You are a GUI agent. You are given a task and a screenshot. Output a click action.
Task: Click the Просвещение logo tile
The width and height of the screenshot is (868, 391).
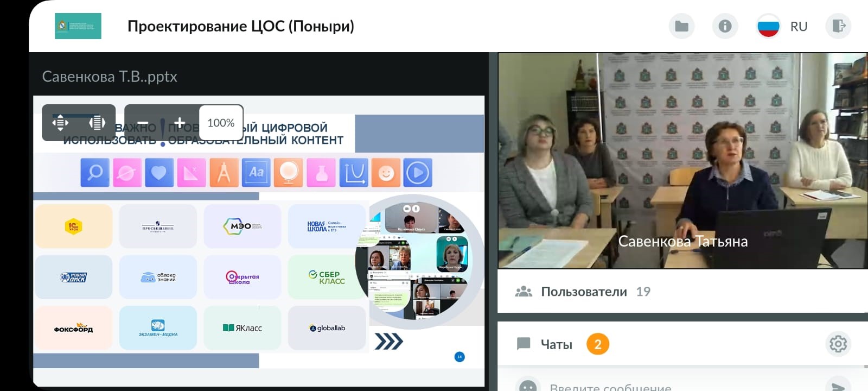(x=158, y=226)
